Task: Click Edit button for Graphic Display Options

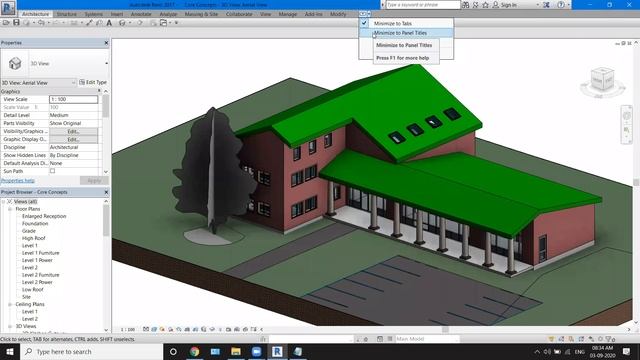Action: 73,139
